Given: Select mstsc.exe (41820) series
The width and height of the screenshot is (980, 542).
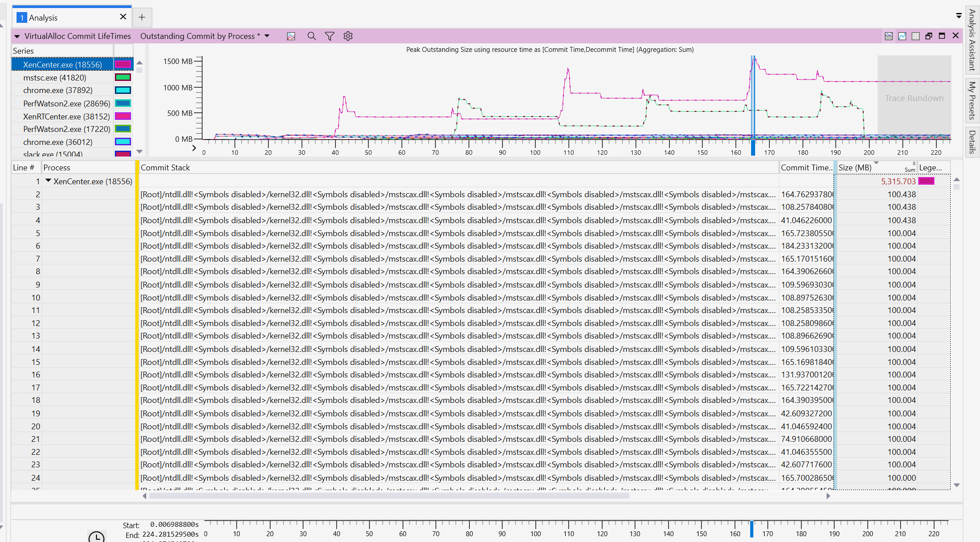Looking at the screenshot, I should pos(55,78).
